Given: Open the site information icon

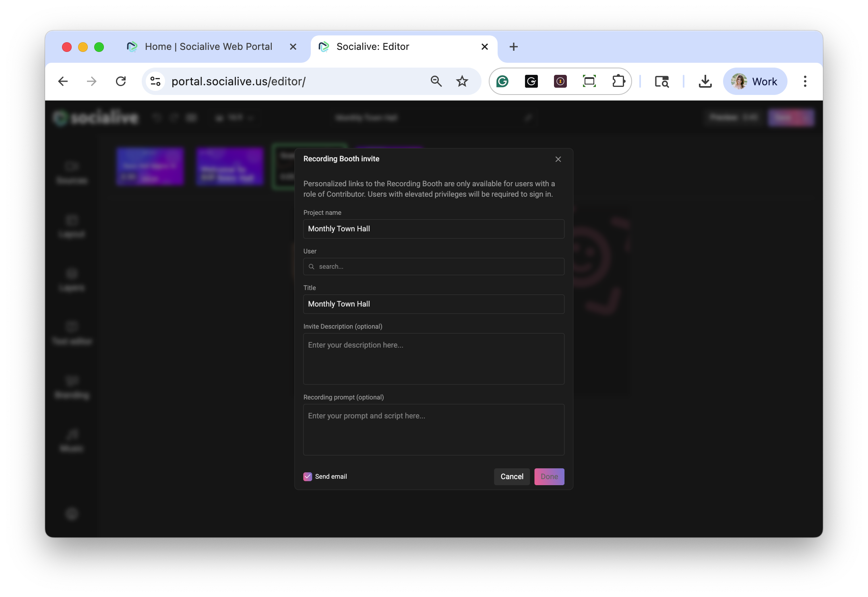Looking at the screenshot, I should pos(155,82).
